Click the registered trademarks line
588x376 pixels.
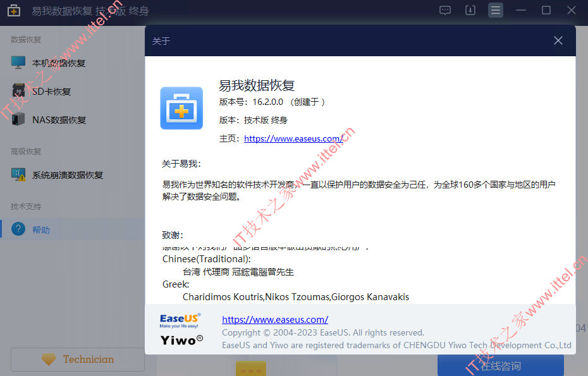click(397, 345)
